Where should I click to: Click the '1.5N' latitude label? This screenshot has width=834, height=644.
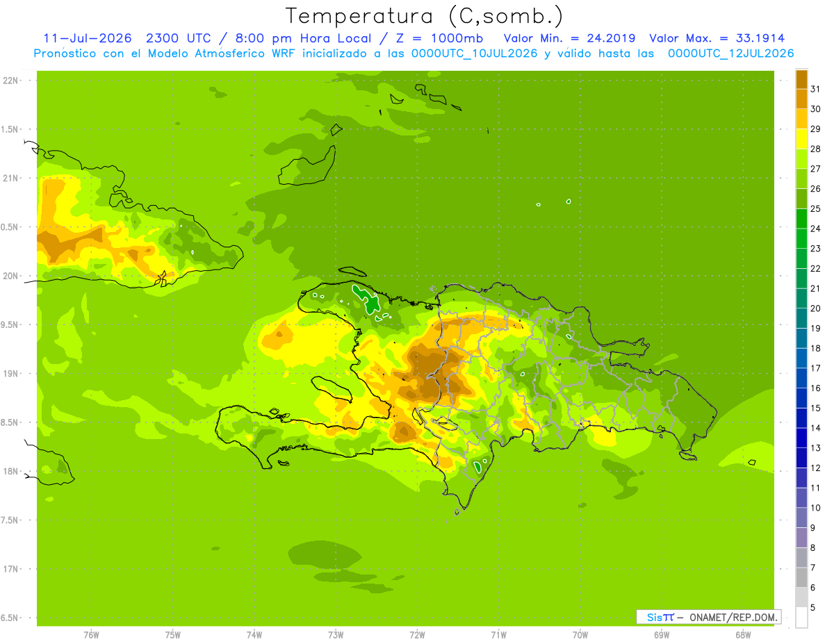[11, 129]
